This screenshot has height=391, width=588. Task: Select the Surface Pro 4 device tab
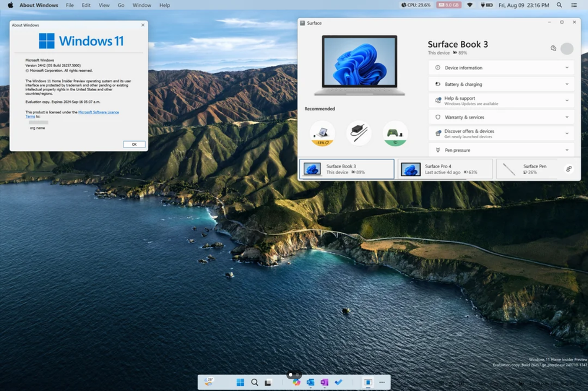pyautogui.click(x=445, y=169)
